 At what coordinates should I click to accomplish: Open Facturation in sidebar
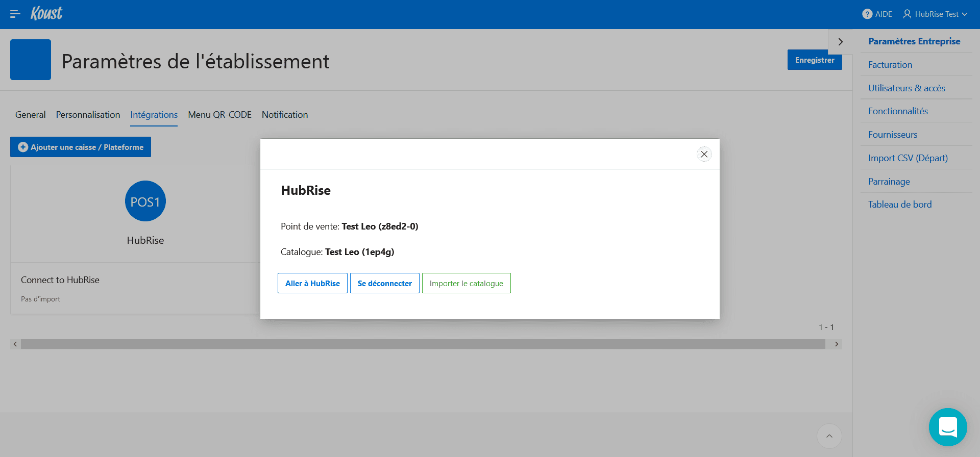coord(890,65)
